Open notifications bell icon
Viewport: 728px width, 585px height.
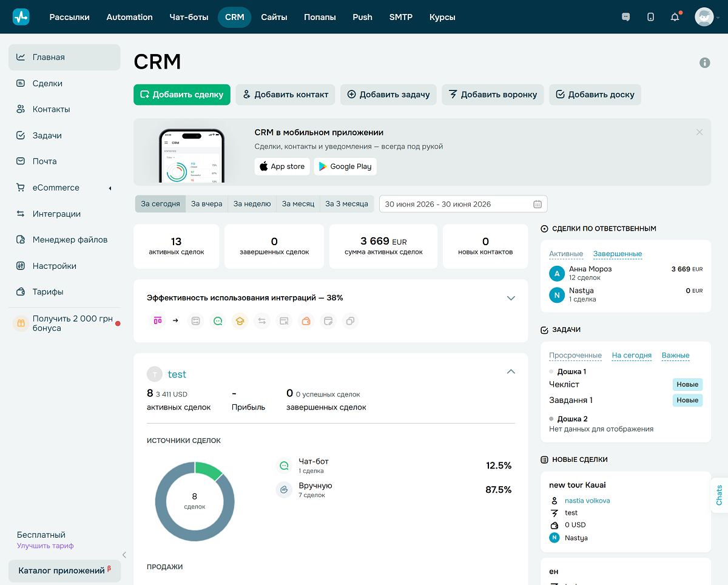click(x=675, y=17)
